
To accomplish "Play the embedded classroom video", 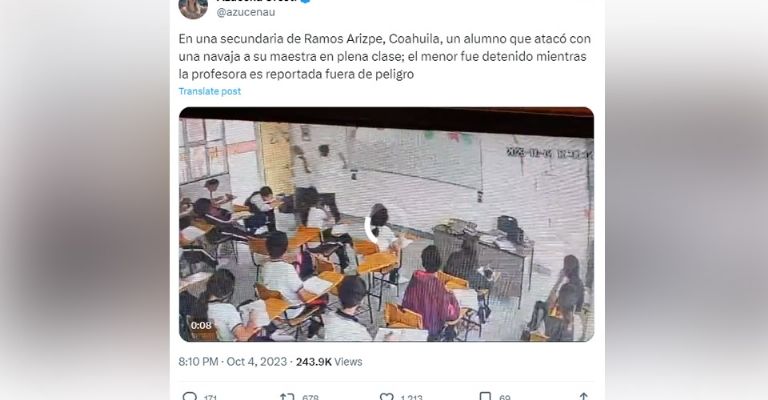I will [386, 224].
